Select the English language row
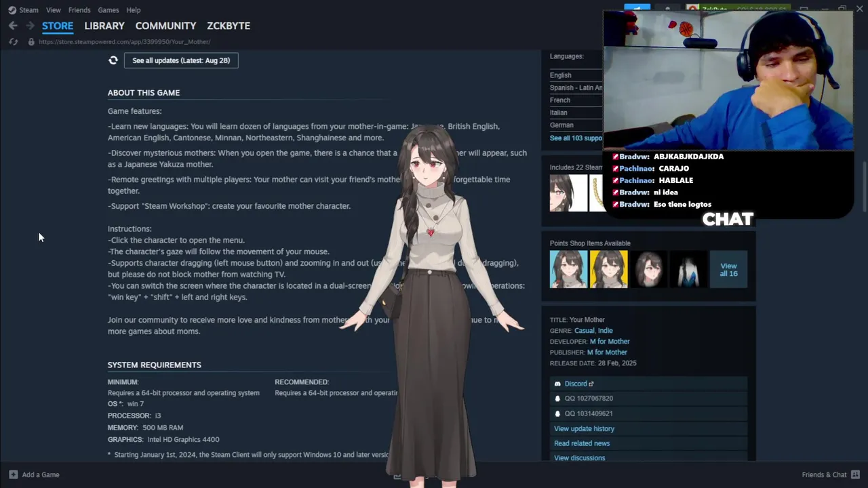 576,75
